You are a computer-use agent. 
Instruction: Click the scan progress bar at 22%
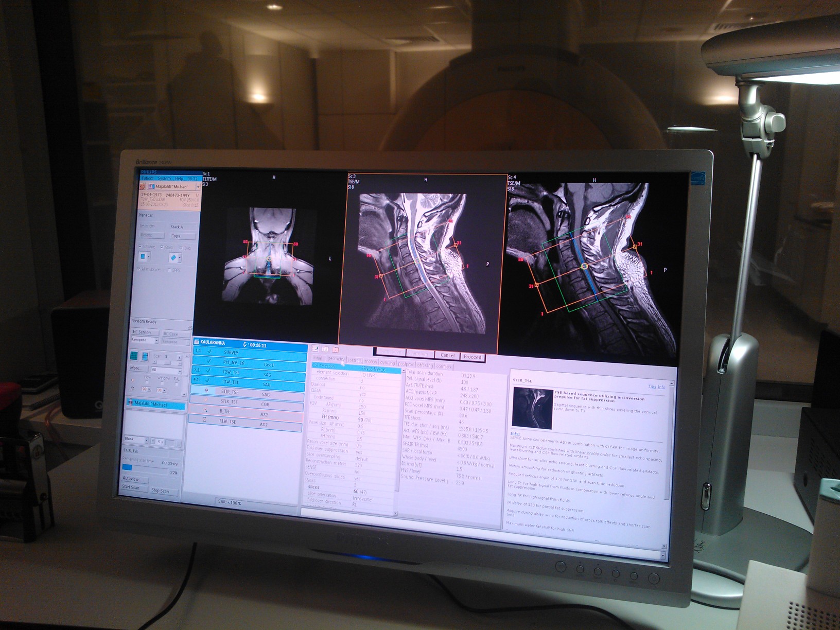[x=144, y=467]
